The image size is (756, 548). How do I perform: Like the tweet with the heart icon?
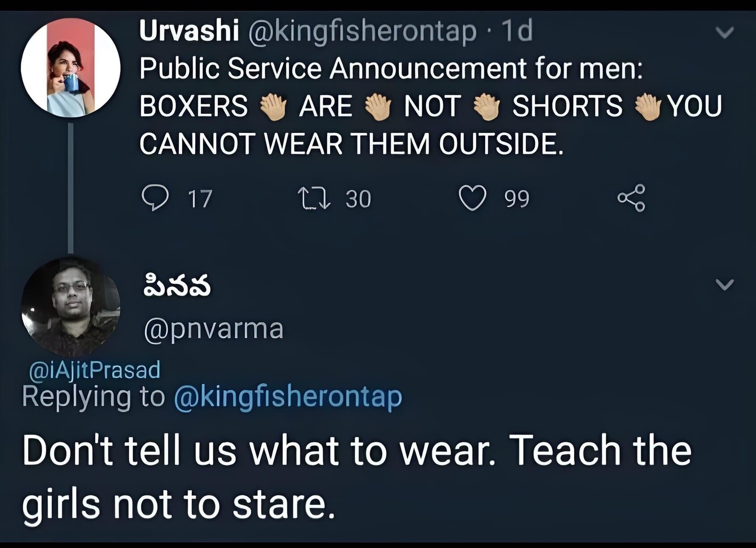(x=473, y=198)
